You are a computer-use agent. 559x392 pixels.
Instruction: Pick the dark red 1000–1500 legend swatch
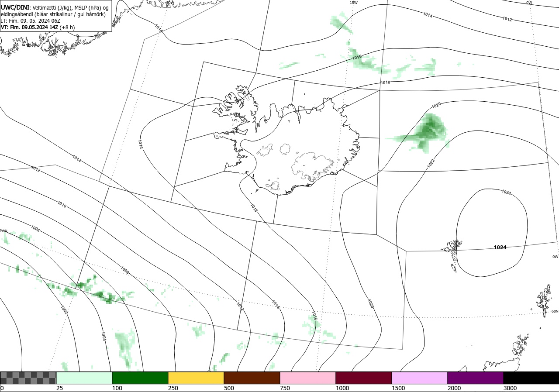pos(364,378)
